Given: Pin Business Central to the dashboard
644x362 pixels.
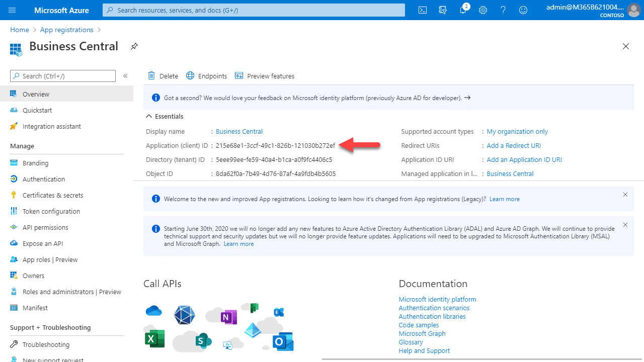Looking at the screenshot, I should click(134, 46).
